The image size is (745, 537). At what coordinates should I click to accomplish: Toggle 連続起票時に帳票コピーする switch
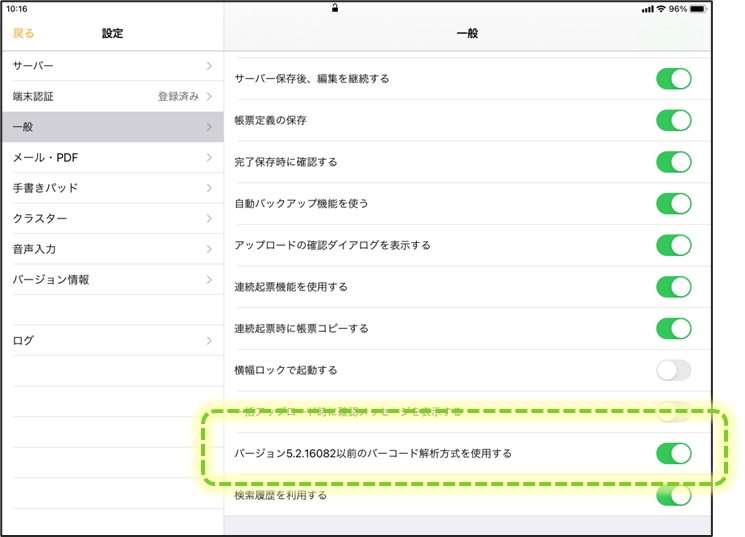point(674,328)
